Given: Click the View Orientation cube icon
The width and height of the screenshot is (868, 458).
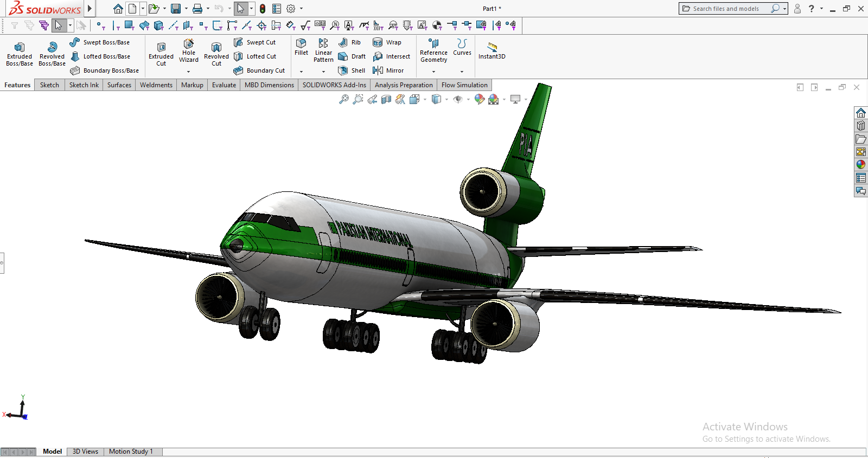Looking at the screenshot, I should point(414,99).
